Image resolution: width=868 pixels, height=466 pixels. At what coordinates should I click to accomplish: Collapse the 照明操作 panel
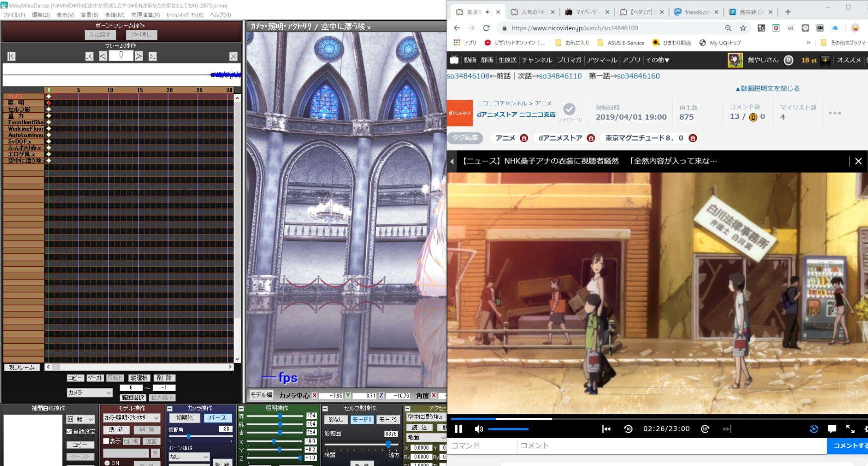click(x=241, y=408)
